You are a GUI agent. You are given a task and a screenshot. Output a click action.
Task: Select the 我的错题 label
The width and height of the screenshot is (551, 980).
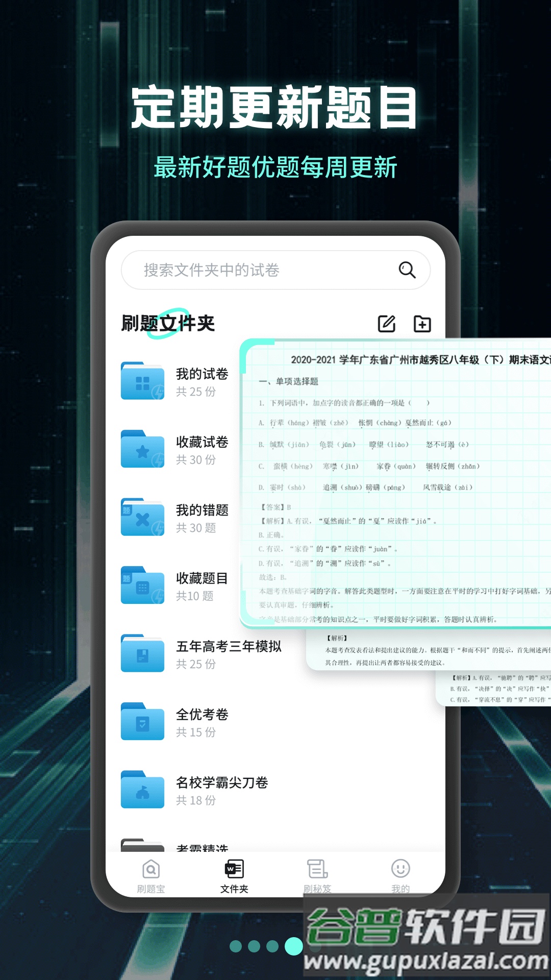202,510
